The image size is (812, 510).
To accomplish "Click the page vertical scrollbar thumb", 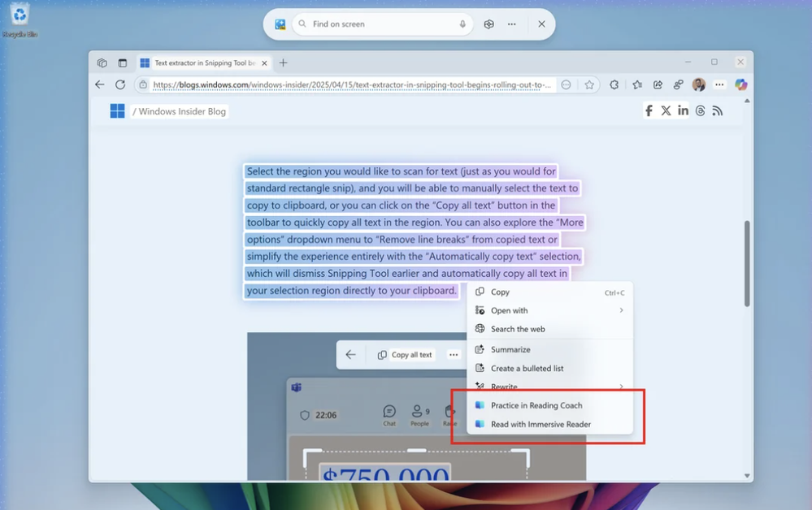I will [x=747, y=264].
